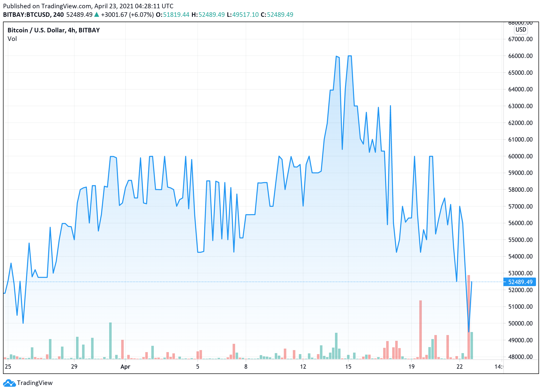Click the '8' date axis label

pyautogui.click(x=246, y=367)
